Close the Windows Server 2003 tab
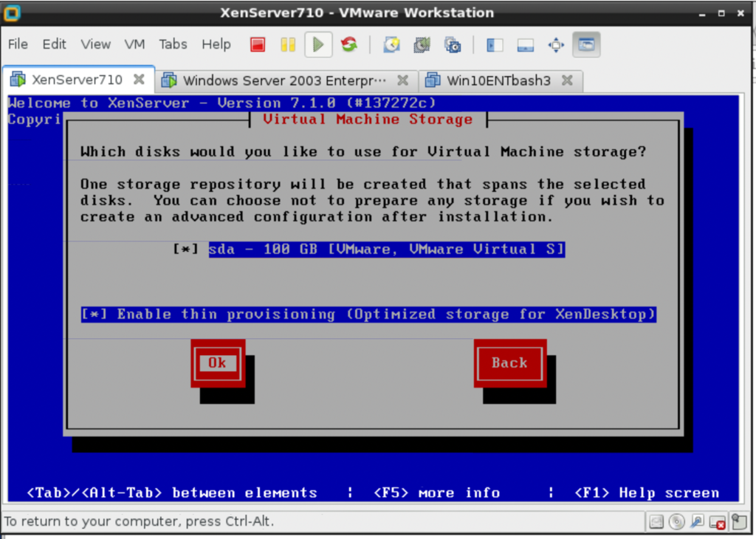 [x=402, y=80]
